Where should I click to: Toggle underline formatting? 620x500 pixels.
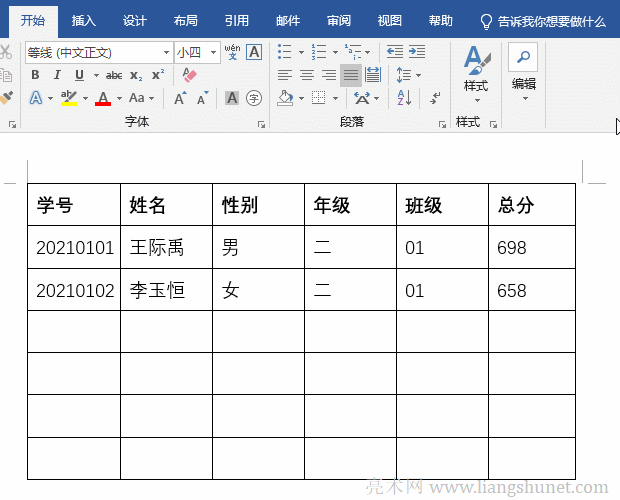[79, 75]
